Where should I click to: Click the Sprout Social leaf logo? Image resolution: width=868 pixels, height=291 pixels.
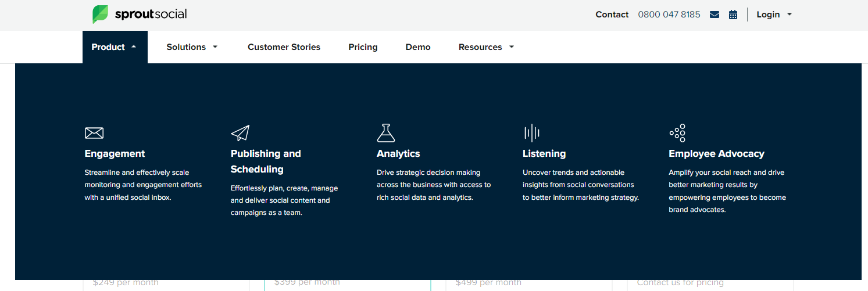(x=101, y=15)
